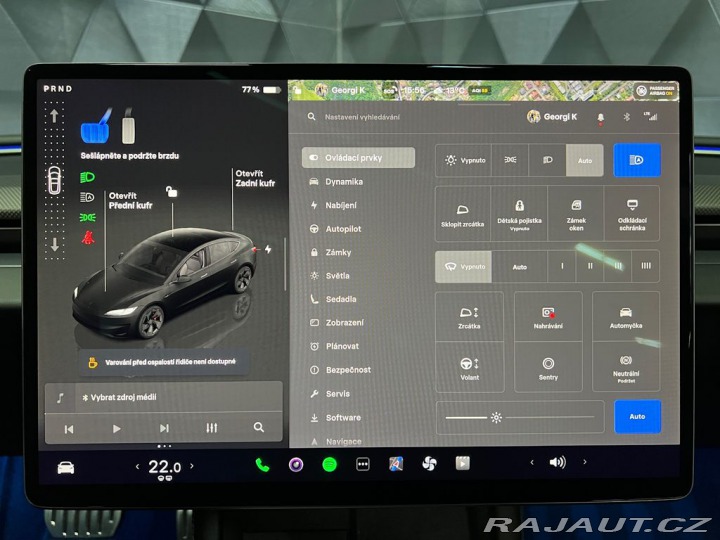Raise volume with right chevron
Image resolution: width=720 pixels, height=540 pixels.
(585, 461)
